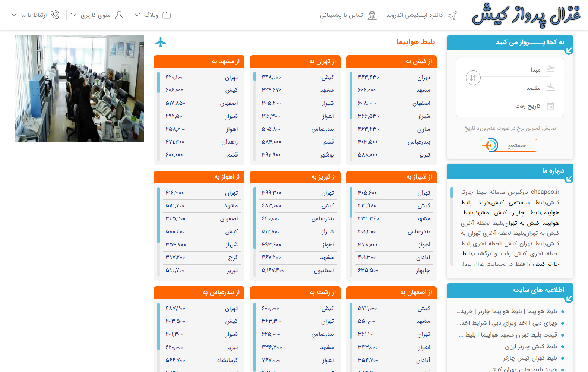Image resolution: width=588 pixels, height=372 pixels.
Task: Open the از مشهد به card header
Action: tap(199, 62)
